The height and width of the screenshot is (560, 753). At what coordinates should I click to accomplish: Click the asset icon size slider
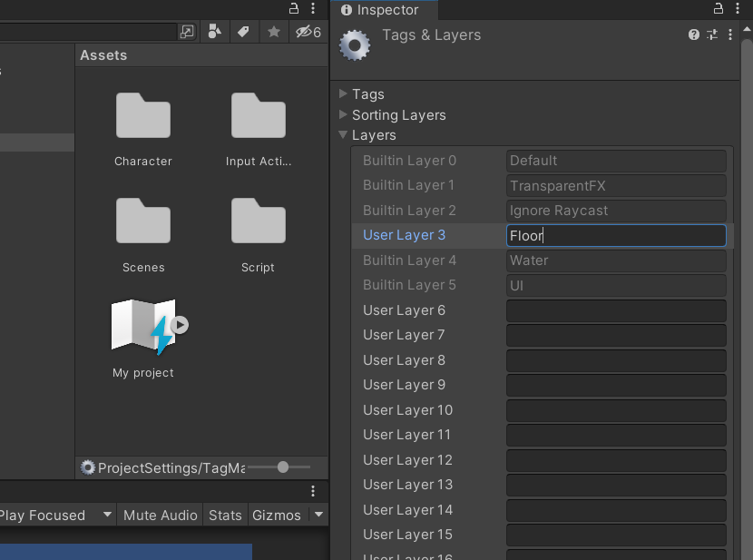coord(283,467)
